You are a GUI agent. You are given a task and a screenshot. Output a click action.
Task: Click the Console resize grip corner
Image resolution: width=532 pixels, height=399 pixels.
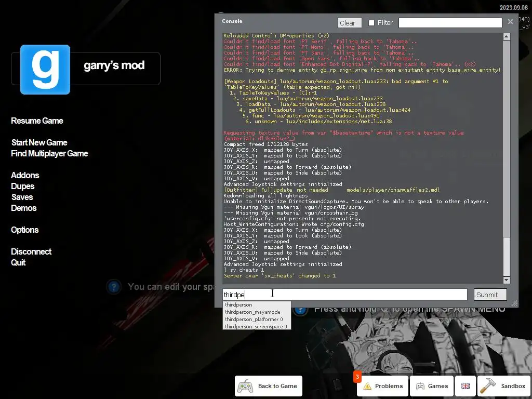click(x=514, y=303)
